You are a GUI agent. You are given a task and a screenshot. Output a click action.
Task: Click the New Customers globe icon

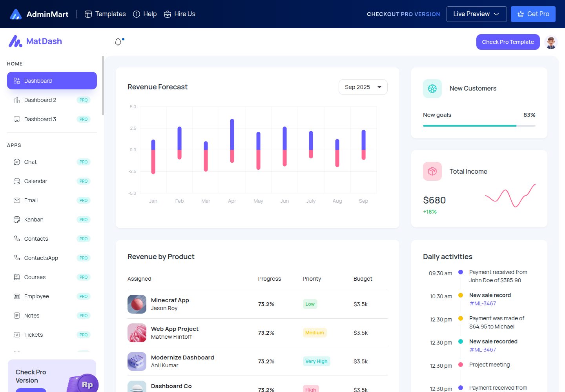click(432, 89)
